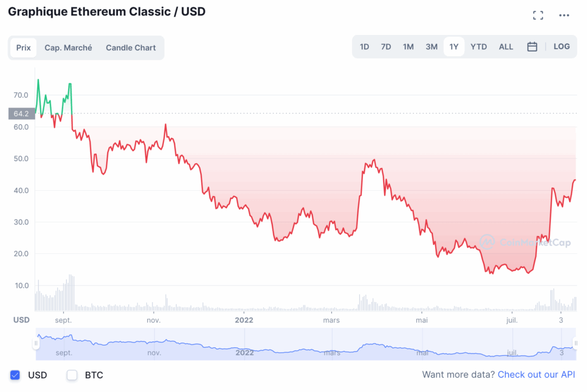The width and height of the screenshot is (587, 392).
Task: Select the 7D time range
Action: (x=386, y=47)
